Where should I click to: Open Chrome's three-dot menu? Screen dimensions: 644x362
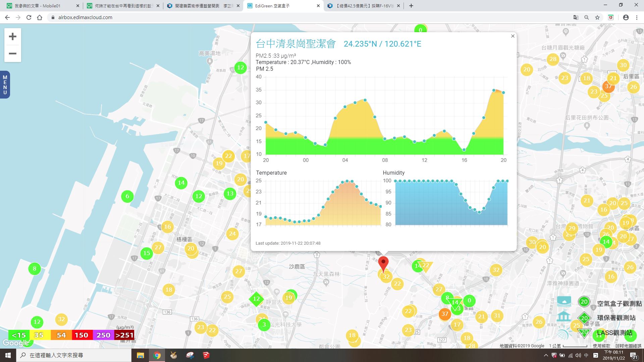tap(637, 17)
